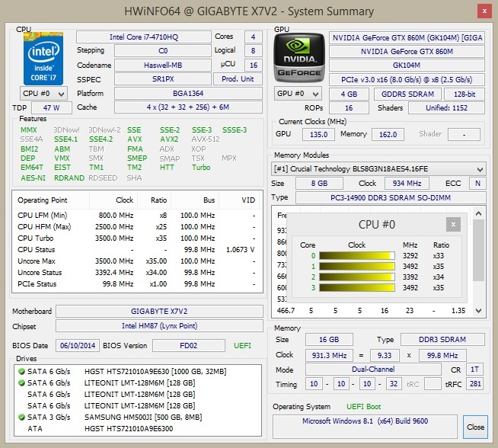Click the memory size 16 GB field
Image resolution: width=498 pixels, height=448 pixels.
tap(329, 339)
